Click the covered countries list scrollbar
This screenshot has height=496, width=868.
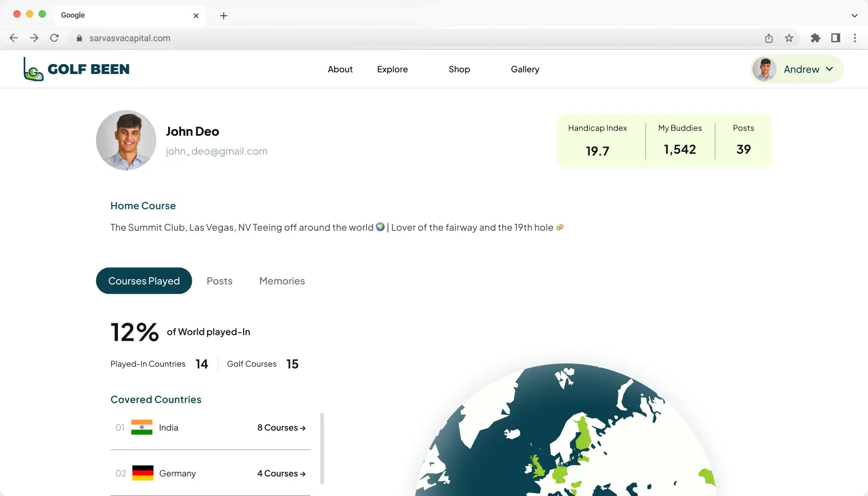click(322, 449)
